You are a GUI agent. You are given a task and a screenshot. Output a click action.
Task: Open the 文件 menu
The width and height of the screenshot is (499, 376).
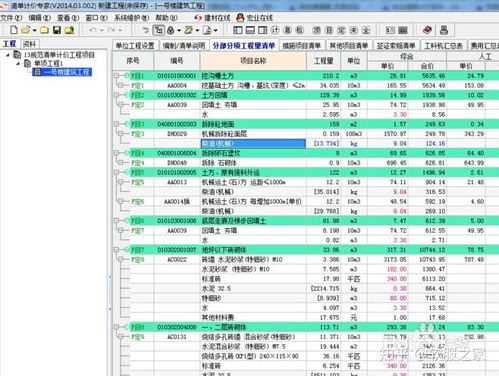11,18
